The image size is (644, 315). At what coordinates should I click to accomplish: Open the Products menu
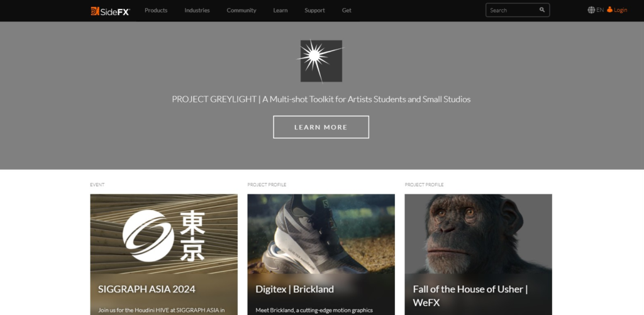tap(156, 10)
